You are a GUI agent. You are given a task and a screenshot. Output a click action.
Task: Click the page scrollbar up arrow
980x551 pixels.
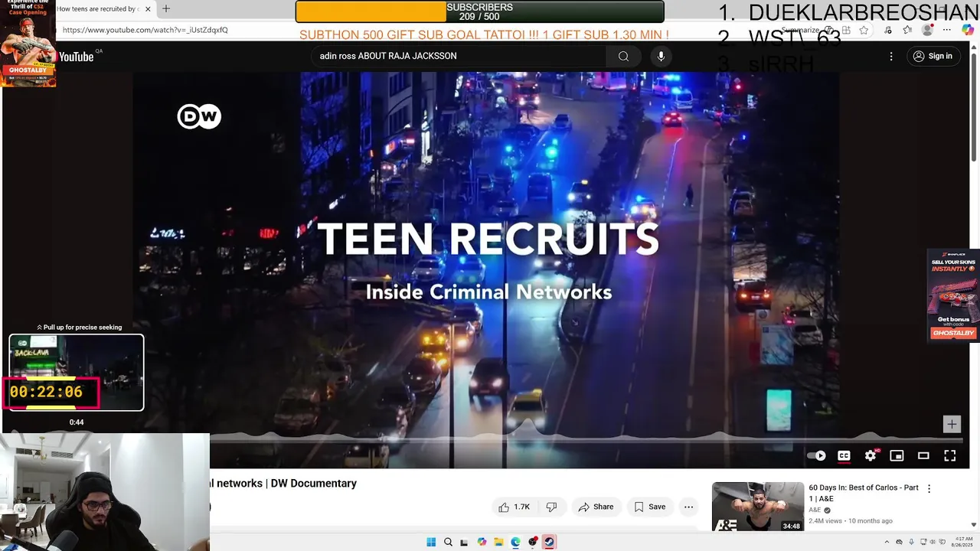point(975,46)
